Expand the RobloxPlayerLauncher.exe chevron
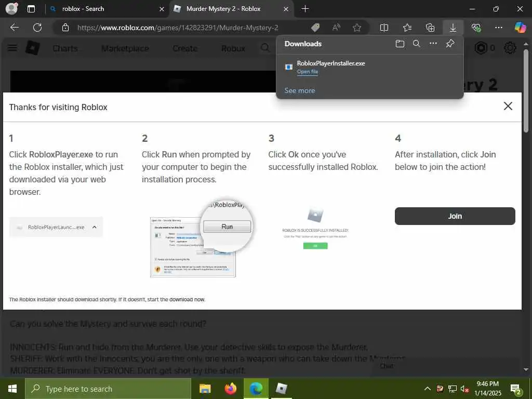 click(95, 227)
